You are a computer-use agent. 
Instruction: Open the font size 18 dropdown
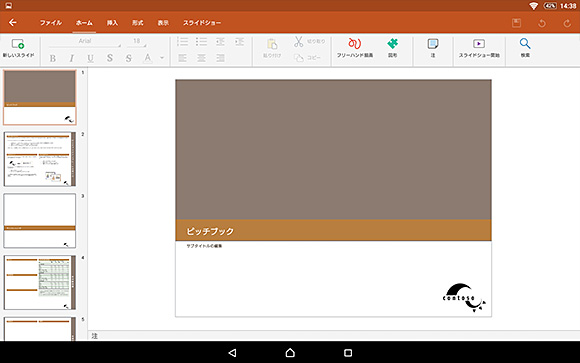click(x=137, y=41)
